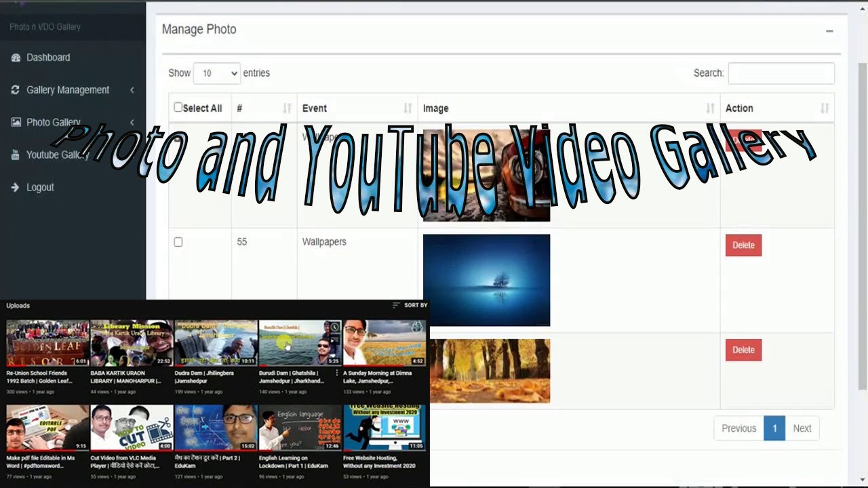The width and height of the screenshot is (868, 488).
Task: Open Cut Video from VLC video
Action: (132, 428)
